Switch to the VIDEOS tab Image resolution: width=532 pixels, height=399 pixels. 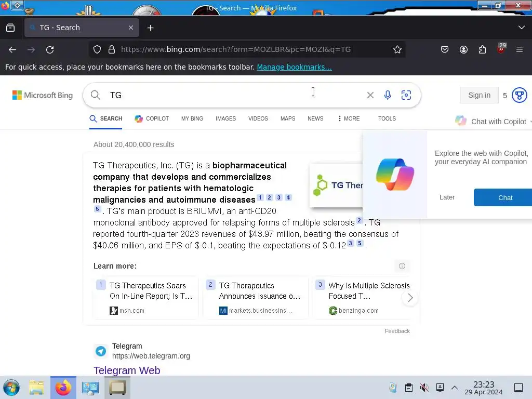(x=258, y=119)
